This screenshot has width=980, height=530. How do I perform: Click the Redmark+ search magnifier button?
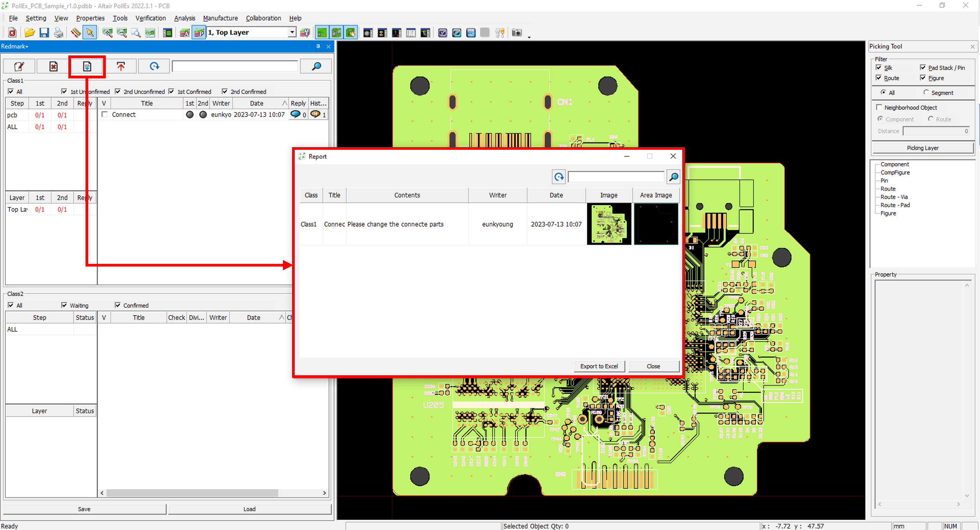[x=316, y=66]
